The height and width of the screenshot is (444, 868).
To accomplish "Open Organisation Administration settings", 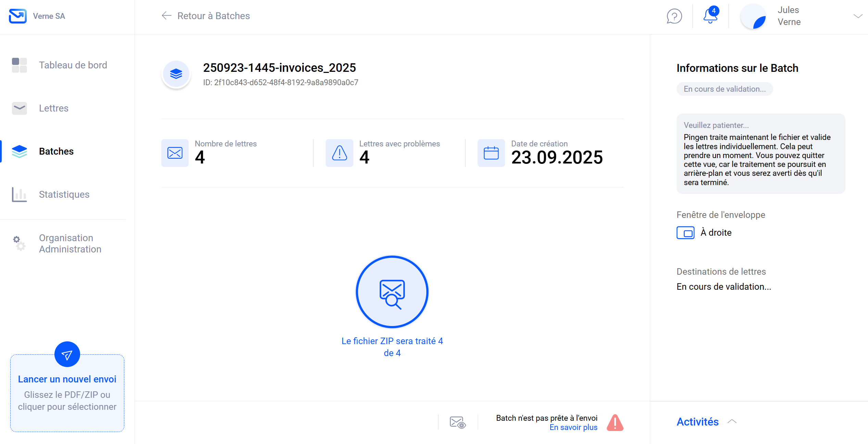I will pyautogui.click(x=70, y=243).
